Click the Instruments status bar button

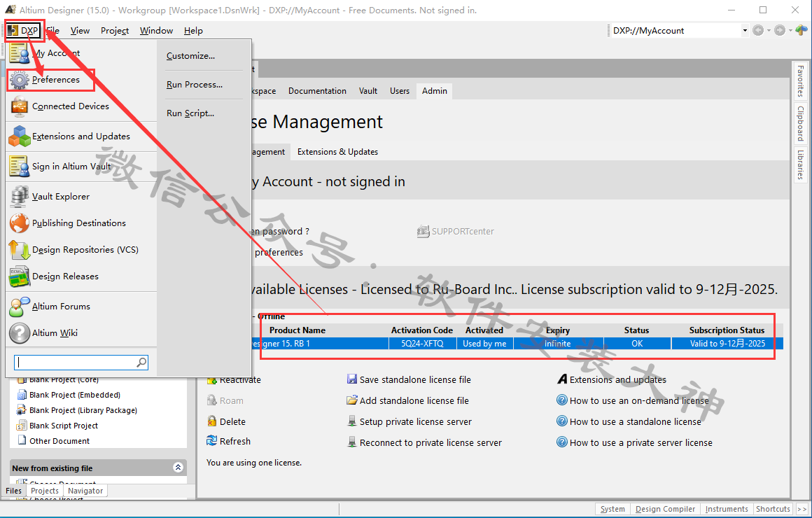tap(727, 509)
